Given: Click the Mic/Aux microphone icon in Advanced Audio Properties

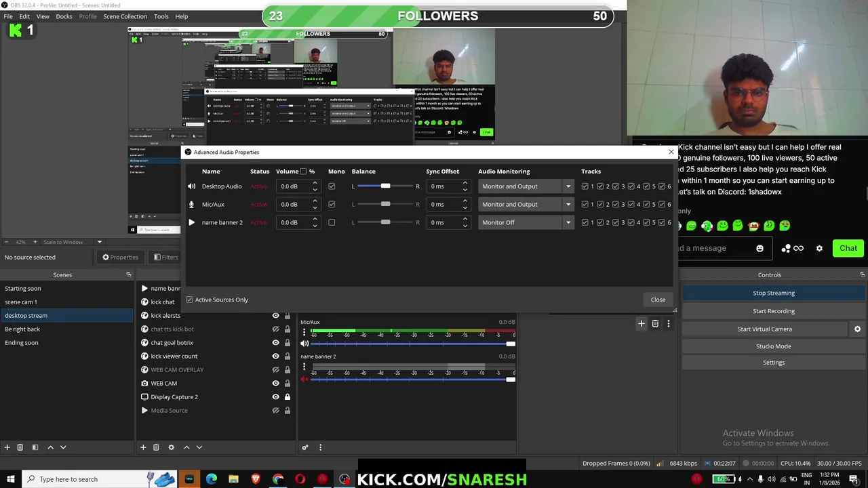Looking at the screenshot, I should point(191,204).
